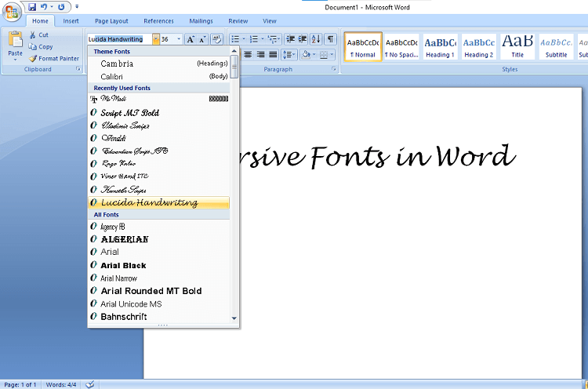Open the Mailings tab

pos(201,21)
